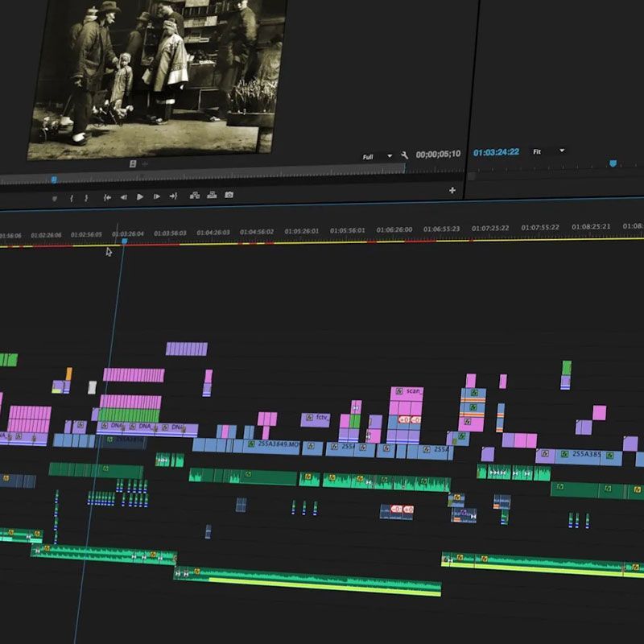Click the Mark Out bracket button
Image resolution: width=644 pixels, height=644 pixels.
86,198
